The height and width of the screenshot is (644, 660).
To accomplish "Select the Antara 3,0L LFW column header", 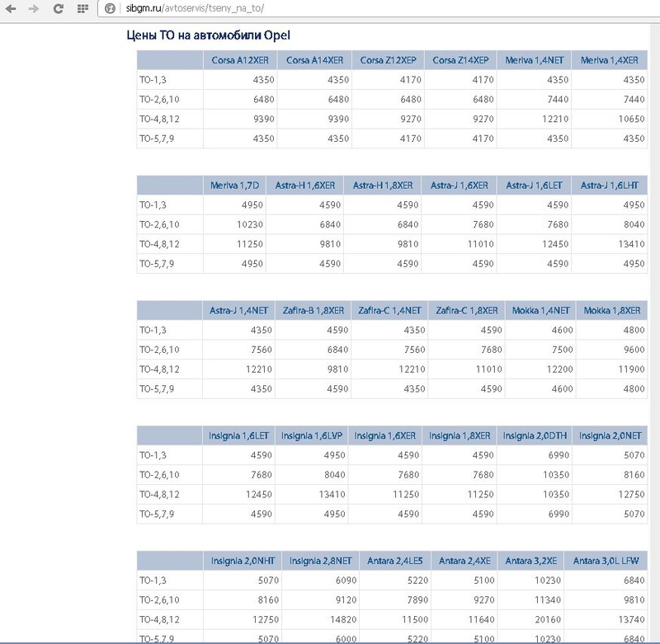I will coord(606,561).
